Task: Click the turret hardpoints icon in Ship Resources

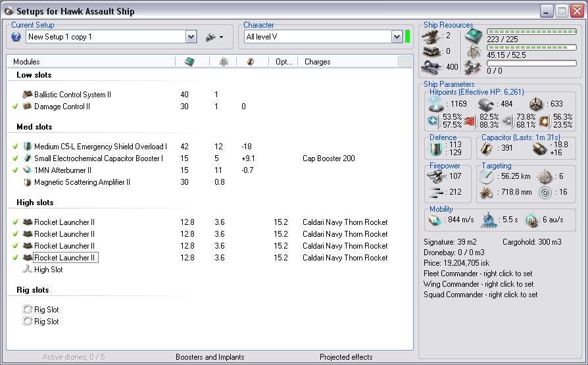Action: [431, 36]
